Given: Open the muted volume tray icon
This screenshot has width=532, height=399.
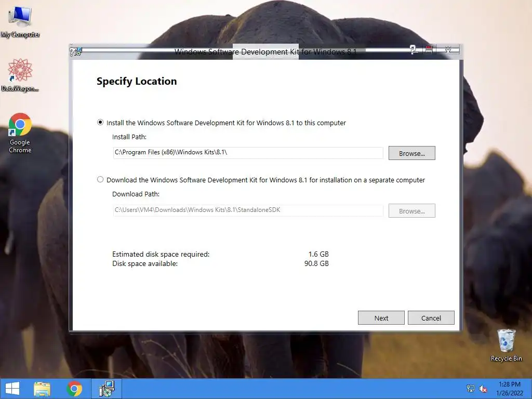Looking at the screenshot, I should [483, 389].
